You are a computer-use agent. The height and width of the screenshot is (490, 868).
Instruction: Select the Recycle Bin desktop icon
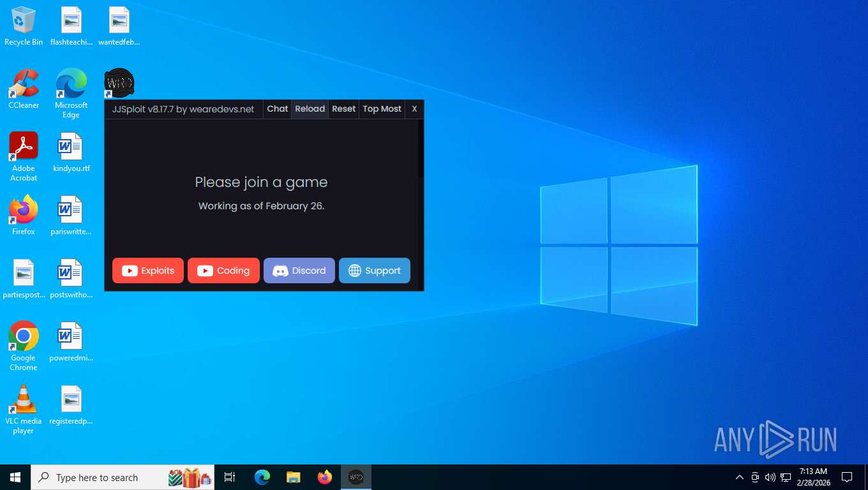(x=24, y=27)
